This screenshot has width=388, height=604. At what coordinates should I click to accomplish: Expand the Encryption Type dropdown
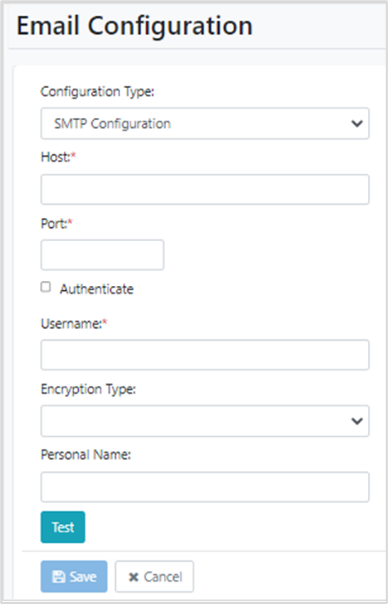click(205, 421)
